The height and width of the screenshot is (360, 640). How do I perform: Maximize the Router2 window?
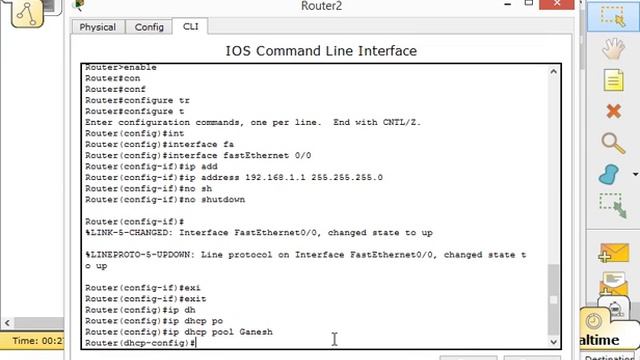tap(529, 3)
